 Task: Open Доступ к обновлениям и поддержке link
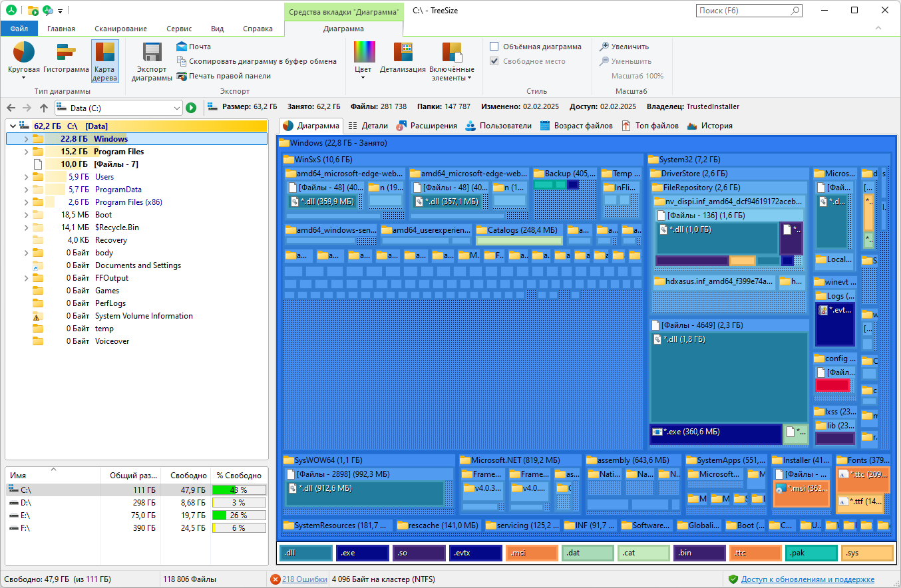pos(808,579)
